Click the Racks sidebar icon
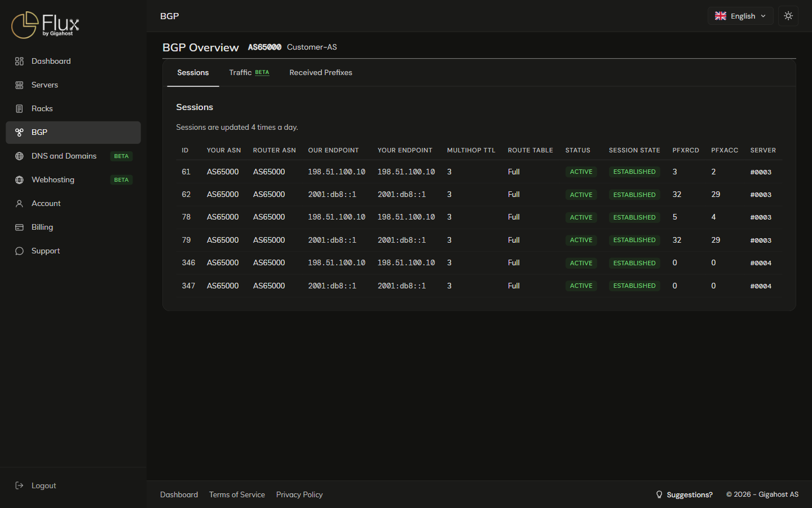This screenshot has height=508, width=812. click(19, 108)
